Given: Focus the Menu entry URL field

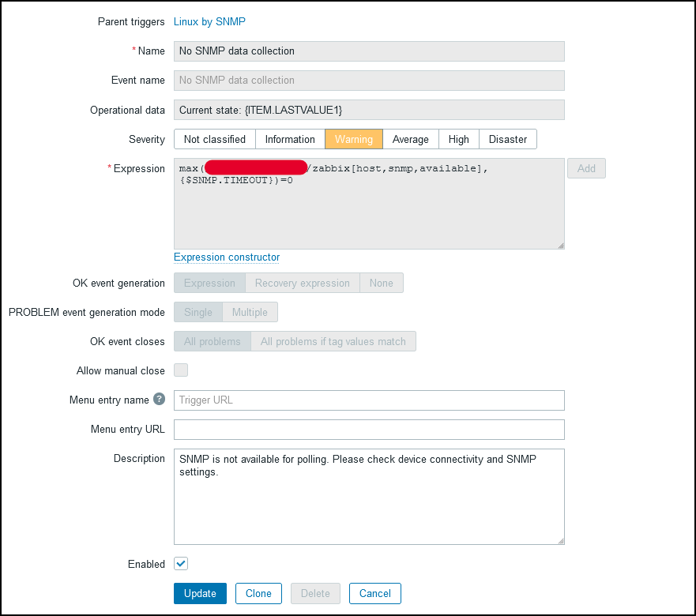Looking at the screenshot, I should point(369,430).
